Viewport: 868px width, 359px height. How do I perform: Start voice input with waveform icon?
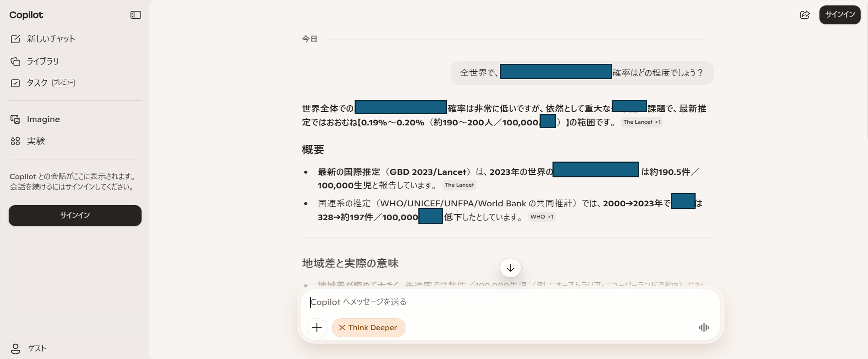pyautogui.click(x=704, y=327)
